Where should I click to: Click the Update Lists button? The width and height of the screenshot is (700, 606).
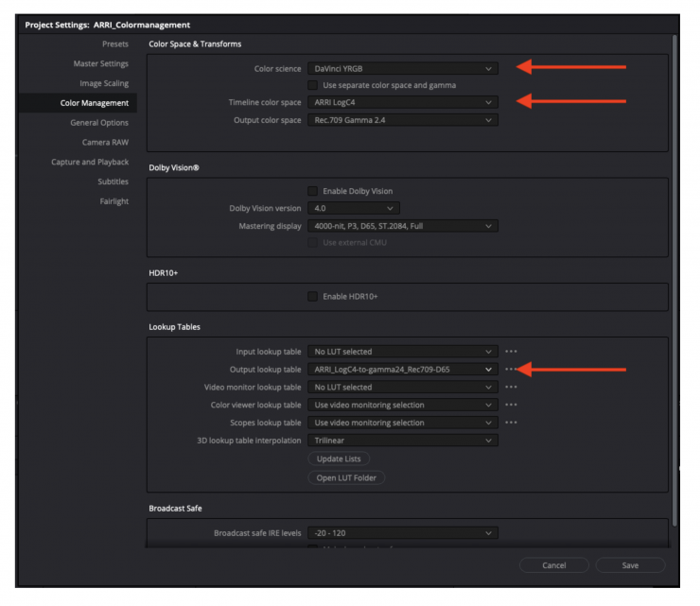coord(339,459)
